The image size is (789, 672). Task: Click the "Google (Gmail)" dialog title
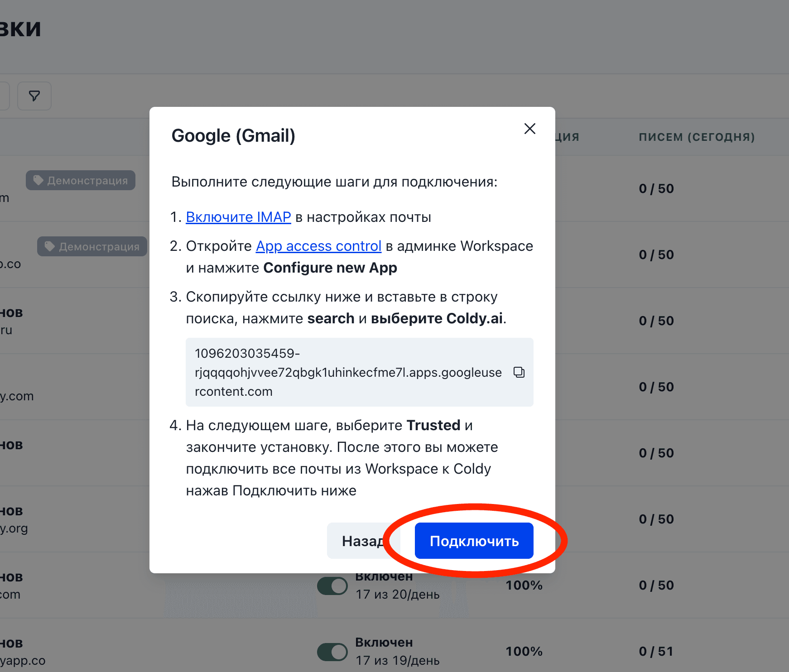click(x=233, y=136)
